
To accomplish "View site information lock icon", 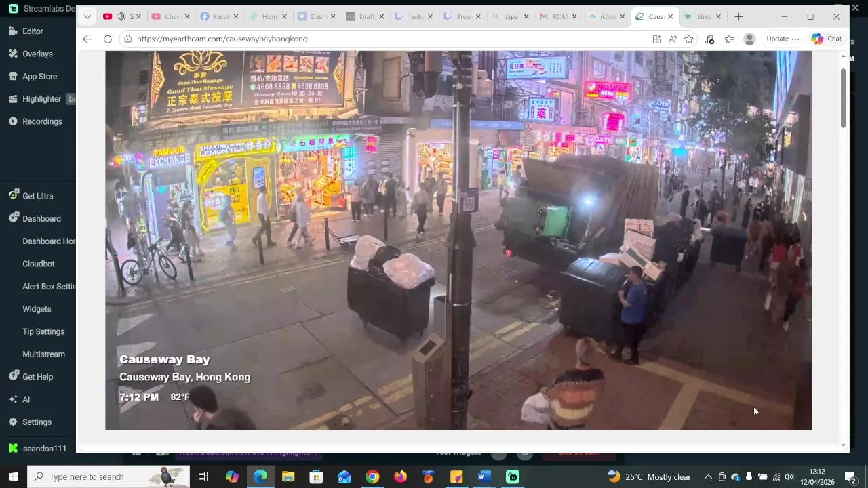I will point(127,39).
